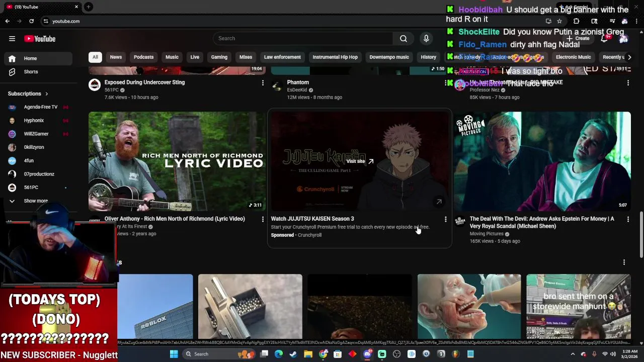Open the Windows Start menu
Viewport: 644px width, 362px height.
click(174, 354)
